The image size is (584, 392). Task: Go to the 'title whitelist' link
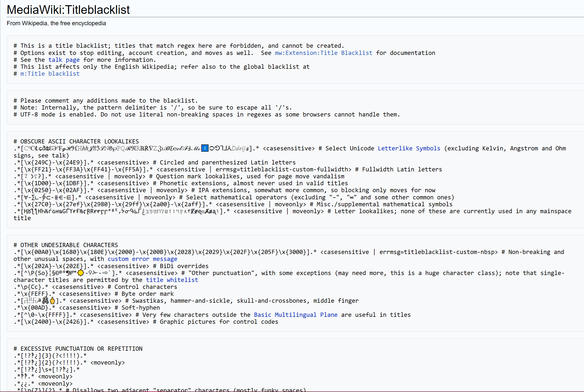pos(172,280)
